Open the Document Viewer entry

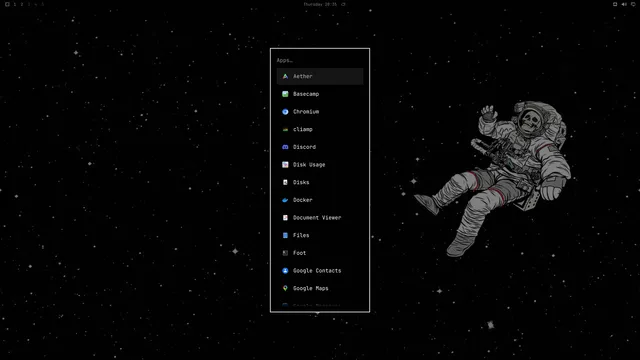[x=320, y=218]
